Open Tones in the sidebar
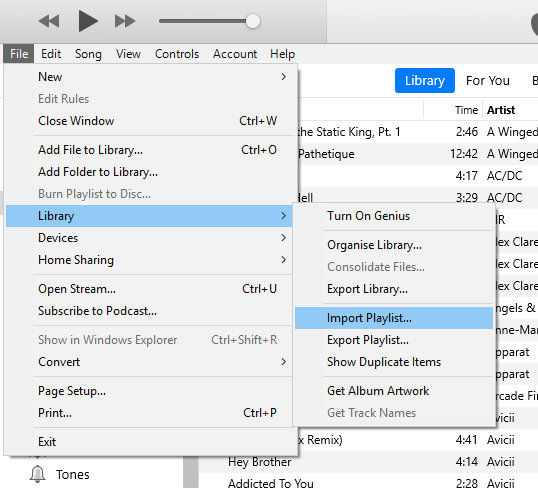Viewport: 538px width, 488px height. coord(72,475)
